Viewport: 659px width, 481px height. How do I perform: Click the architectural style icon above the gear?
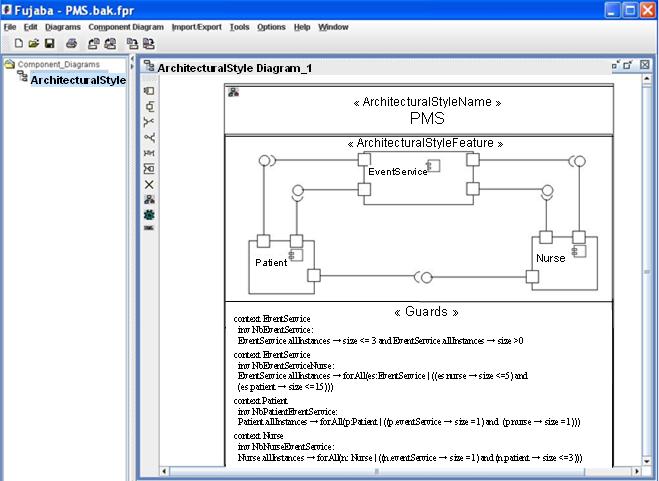[x=149, y=199]
